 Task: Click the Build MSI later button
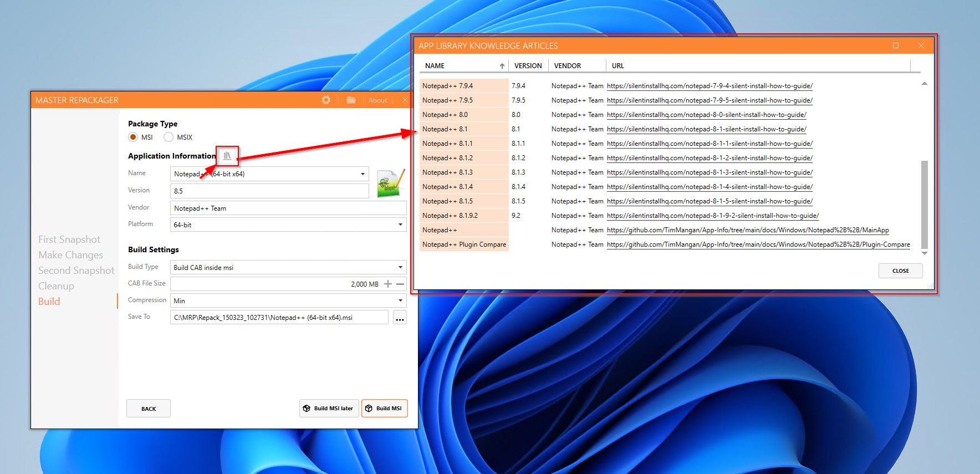coord(329,409)
